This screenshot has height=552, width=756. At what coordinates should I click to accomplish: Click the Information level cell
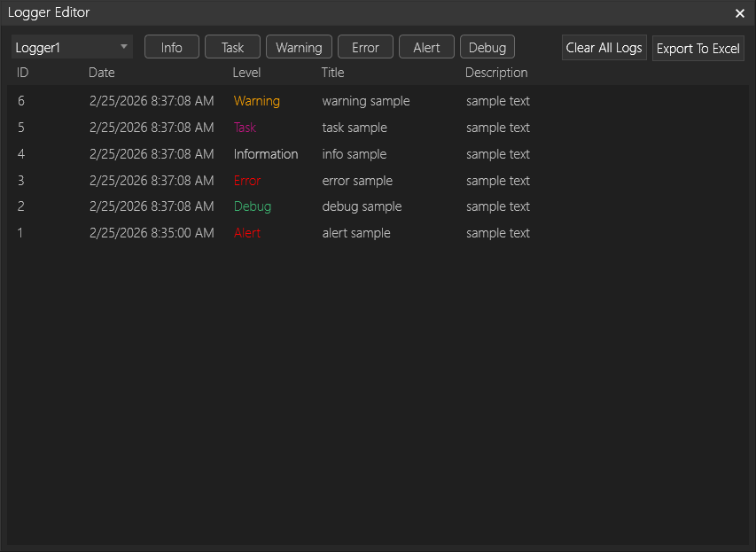(x=266, y=154)
